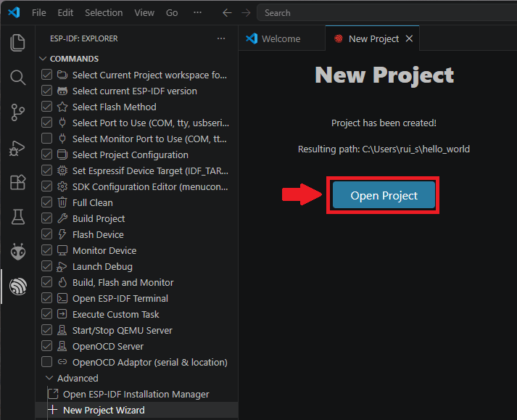Toggle checkbox for Select current ESP-IDF version

pyautogui.click(x=47, y=91)
